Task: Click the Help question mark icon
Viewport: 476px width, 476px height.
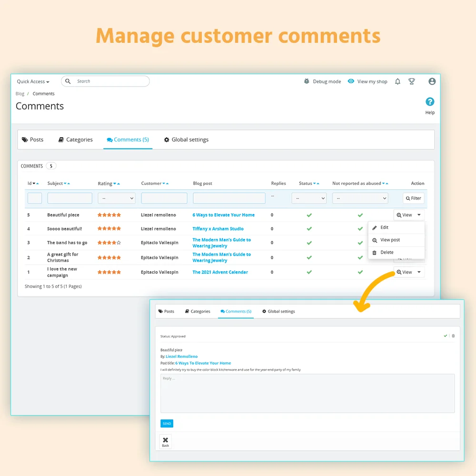Action: (430, 102)
